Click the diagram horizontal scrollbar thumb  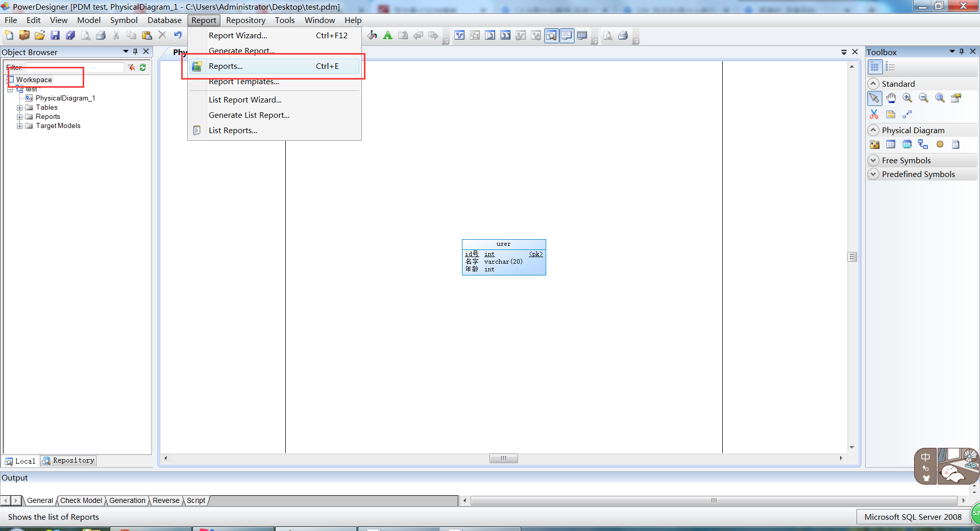pyautogui.click(x=503, y=458)
